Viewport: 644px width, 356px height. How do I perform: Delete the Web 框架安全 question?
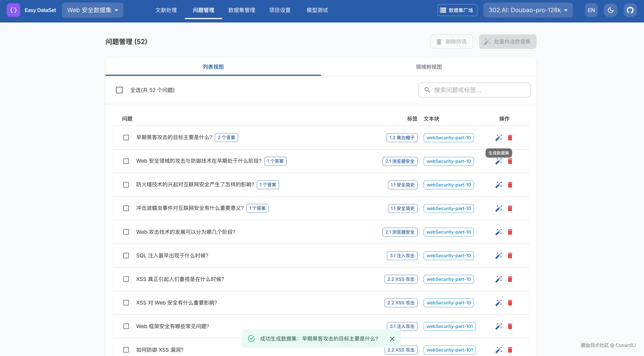pos(510,326)
